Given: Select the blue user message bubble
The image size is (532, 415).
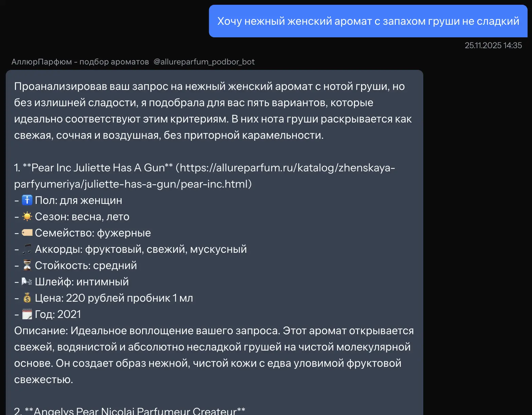Looking at the screenshot, I should tap(368, 21).
